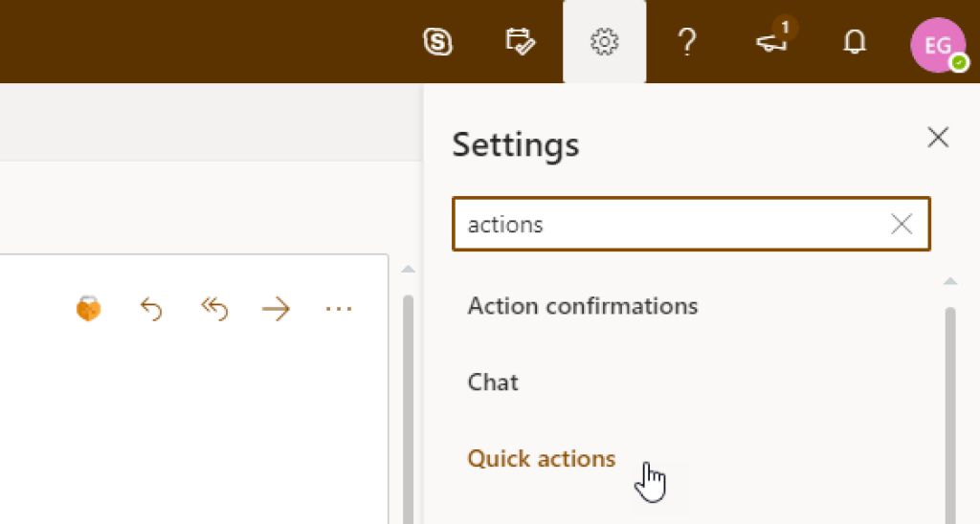Open the Help question mark icon
Viewport: 980px width, 524px height.
[686, 42]
